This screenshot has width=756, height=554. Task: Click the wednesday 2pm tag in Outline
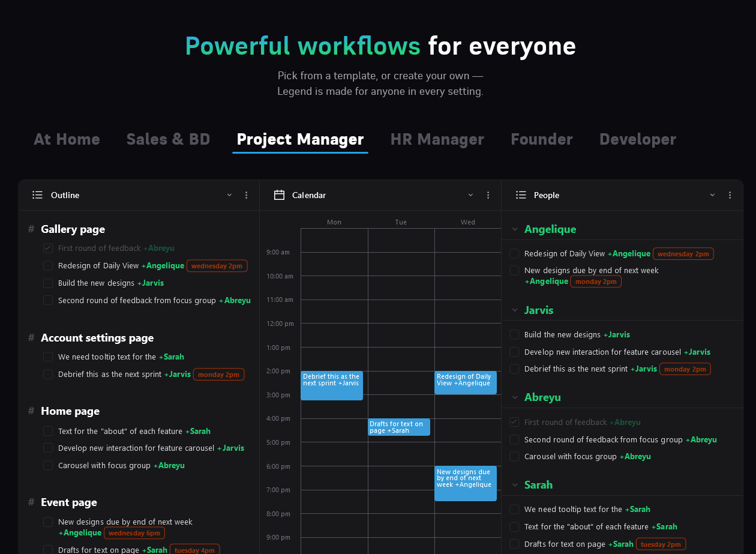click(x=217, y=266)
